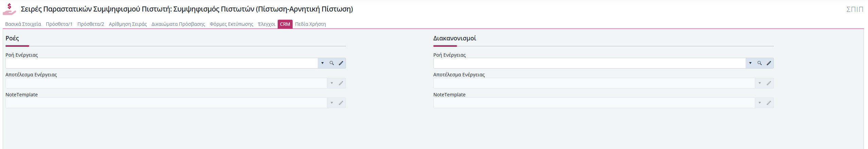
Task: Expand Ροή Ενέργειας dropdown under Διακανονισμοί
Action: pyautogui.click(x=750, y=63)
